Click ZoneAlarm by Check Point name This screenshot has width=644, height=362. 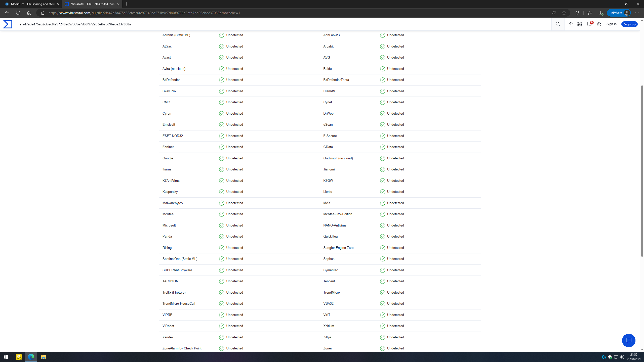click(x=182, y=348)
